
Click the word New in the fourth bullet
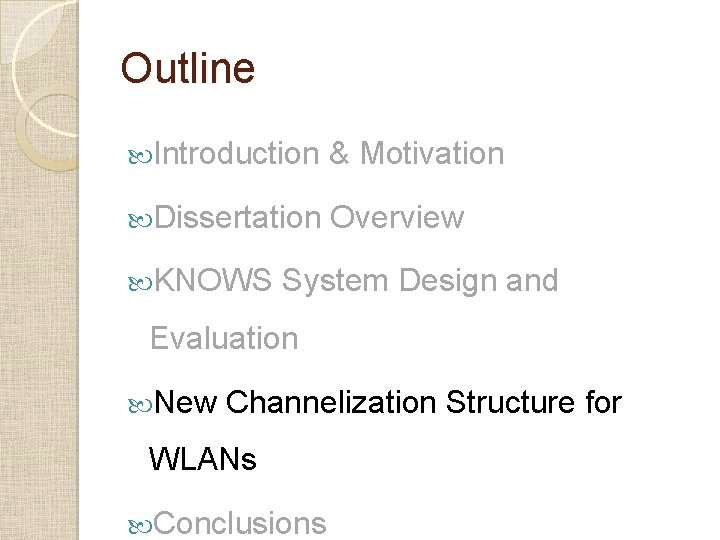point(187,403)
